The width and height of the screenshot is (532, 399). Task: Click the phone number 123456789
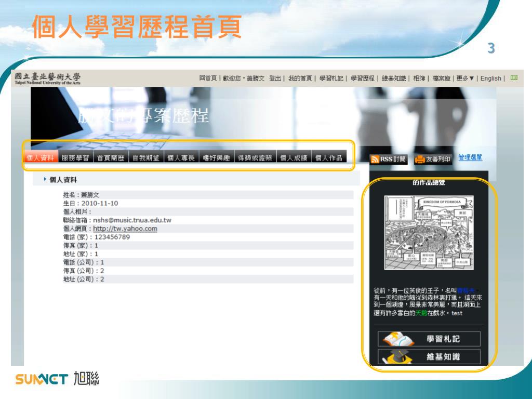(x=112, y=237)
